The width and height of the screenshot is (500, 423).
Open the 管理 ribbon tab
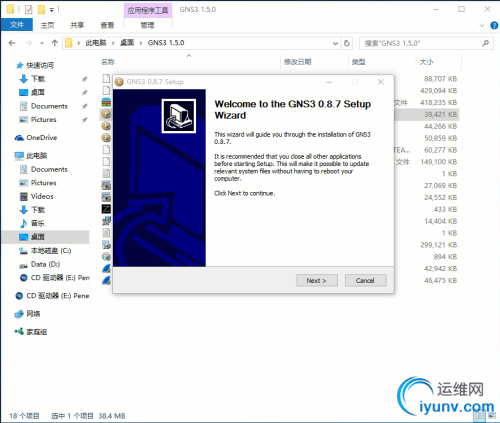click(x=147, y=25)
